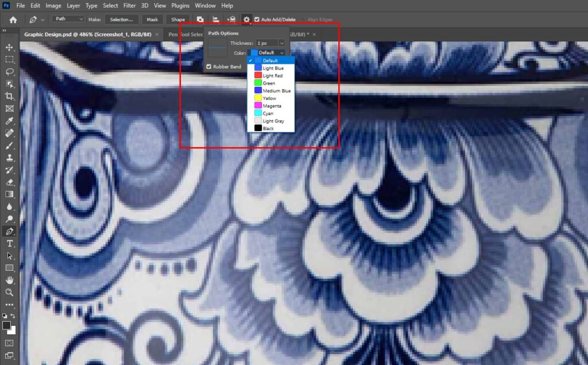Open the foreground color swatch
Screen dimensions: 588x365
(6, 325)
